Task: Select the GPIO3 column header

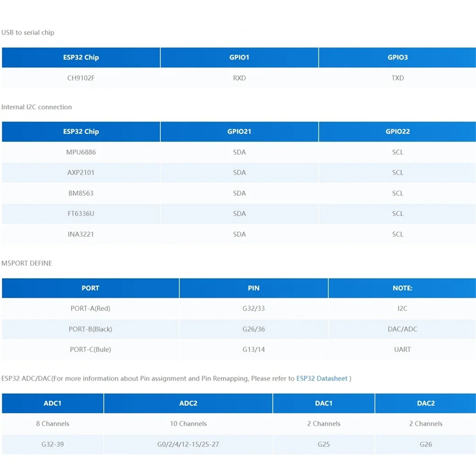Action: click(x=397, y=58)
